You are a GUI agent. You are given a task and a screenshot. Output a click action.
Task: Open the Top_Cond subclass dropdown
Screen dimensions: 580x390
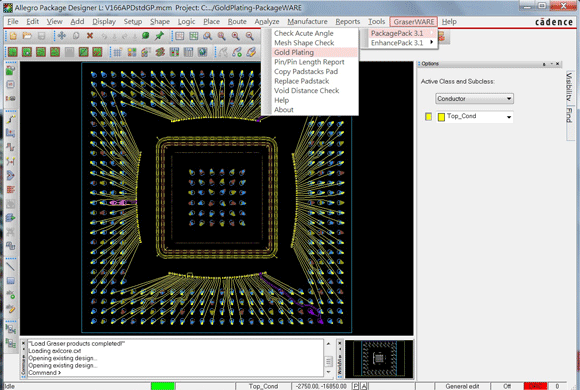tap(475, 117)
